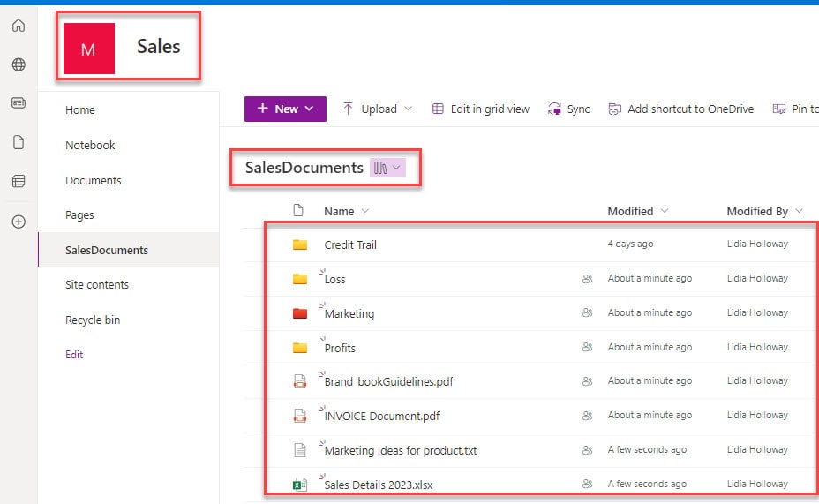Click the Profits yellow folder icon

(300, 348)
